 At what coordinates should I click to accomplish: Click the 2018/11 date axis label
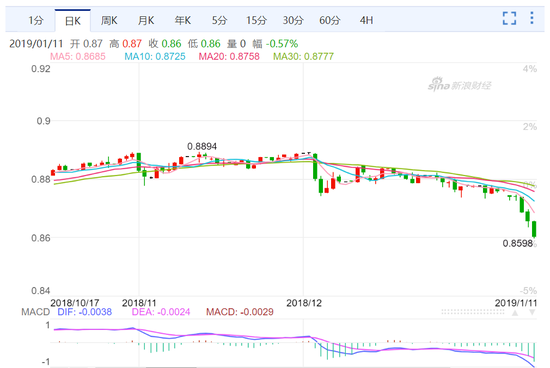[x=139, y=303]
